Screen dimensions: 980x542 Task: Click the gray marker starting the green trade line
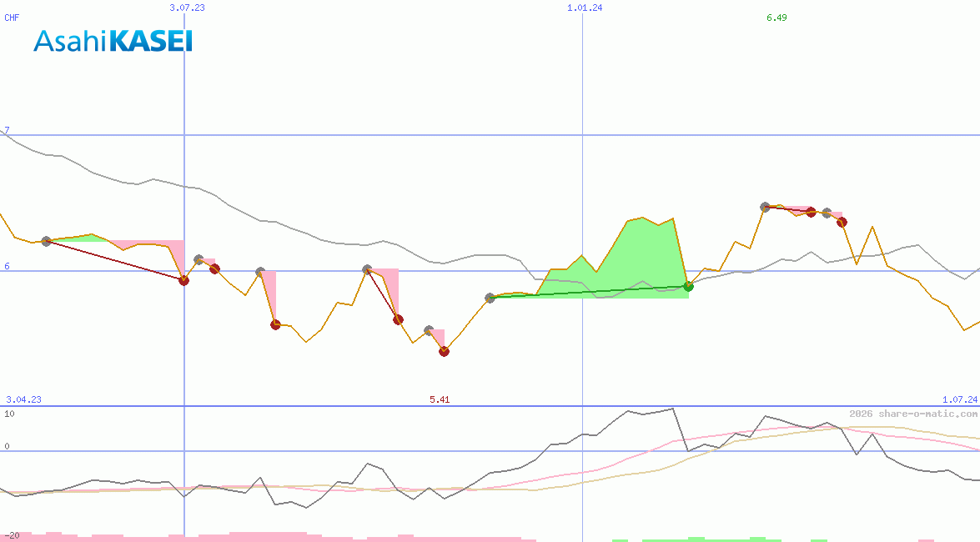(x=490, y=298)
